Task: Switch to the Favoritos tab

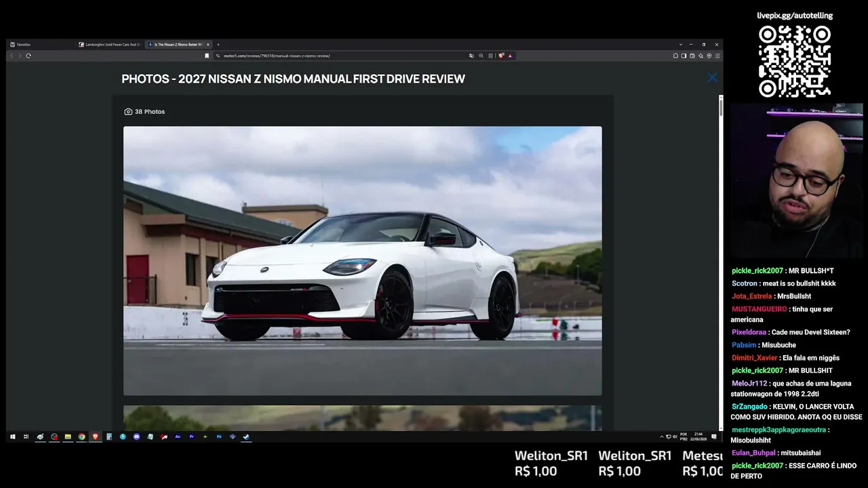Action: 41,45
